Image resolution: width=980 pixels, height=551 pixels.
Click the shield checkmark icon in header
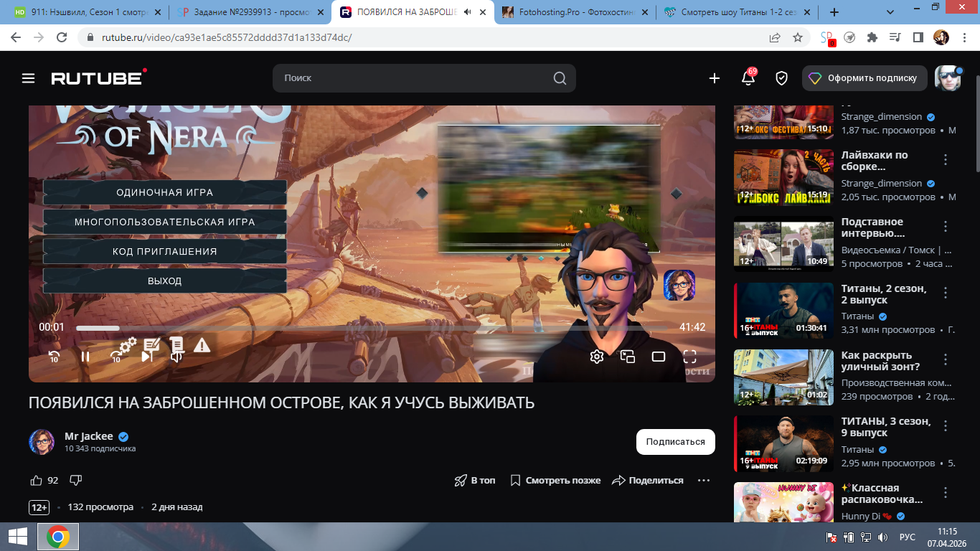point(782,78)
